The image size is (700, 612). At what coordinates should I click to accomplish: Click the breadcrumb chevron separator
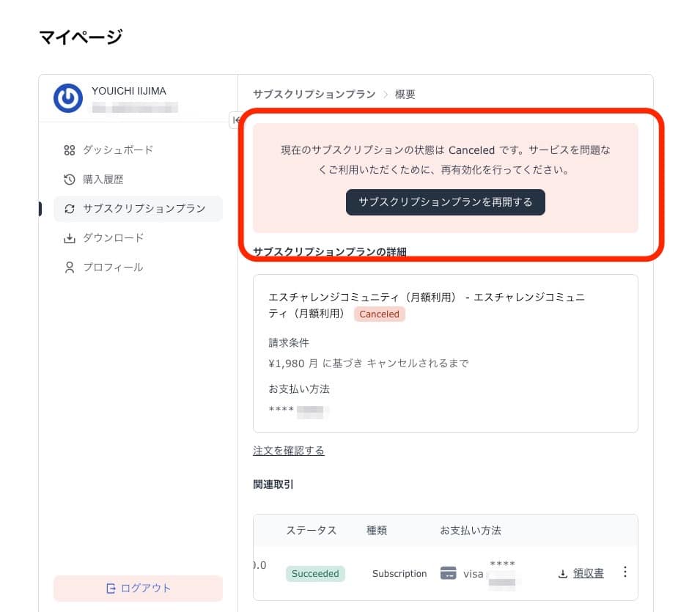pos(386,95)
